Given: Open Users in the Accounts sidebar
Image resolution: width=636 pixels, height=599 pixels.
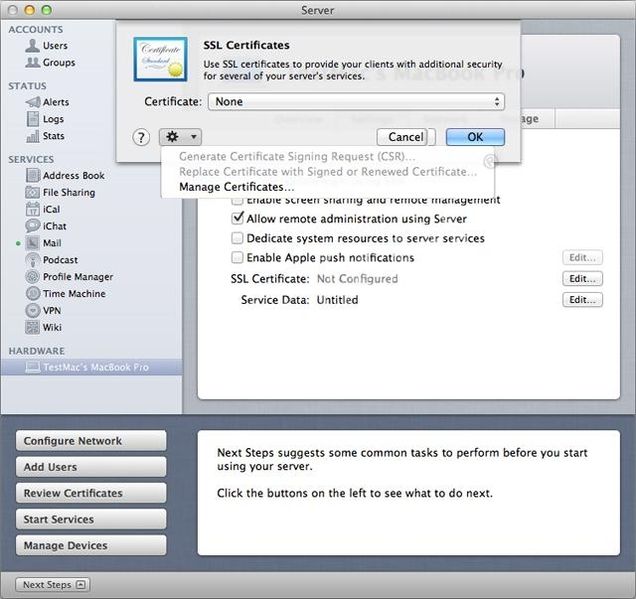Looking at the screenshot, I should [x=46, y=45].
